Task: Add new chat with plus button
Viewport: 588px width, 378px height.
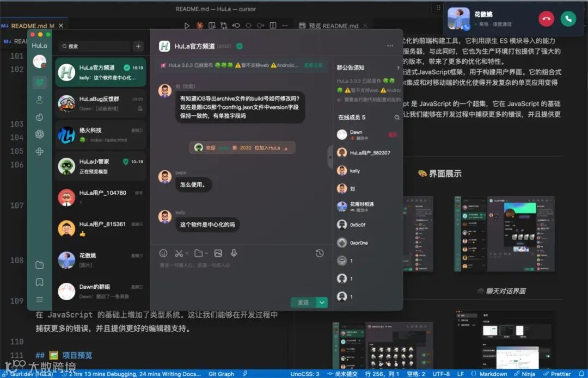Action: pyautogui.click(x=138, y=46)
